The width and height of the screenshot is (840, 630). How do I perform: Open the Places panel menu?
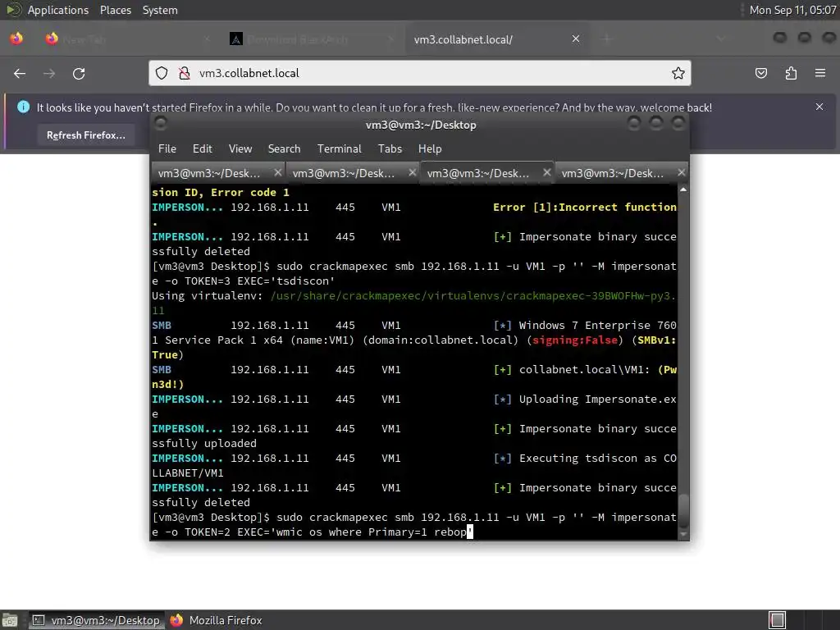coord(115,10)
